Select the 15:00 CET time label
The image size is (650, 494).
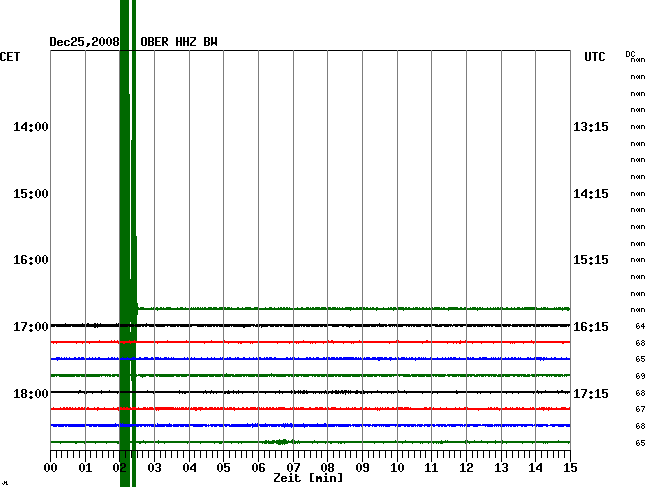[31, 194]
